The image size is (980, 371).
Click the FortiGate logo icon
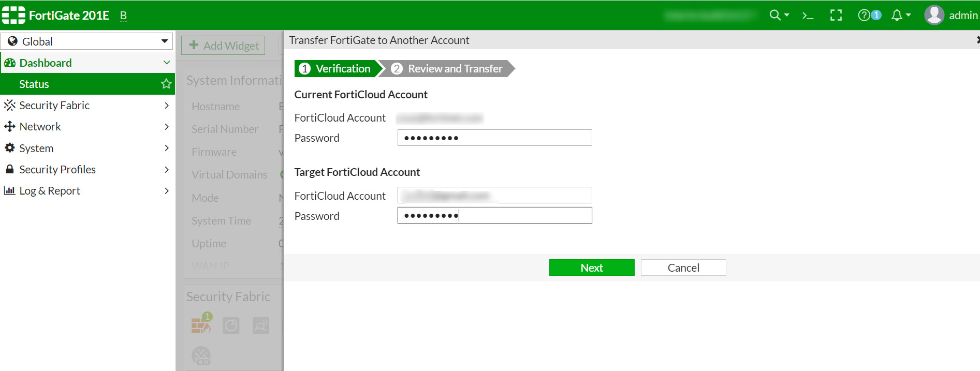(x=13, y=16)
